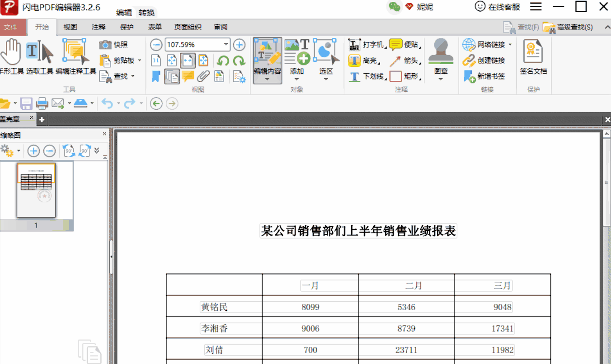
Task: Click the scanner icon in quick toolbar
Action: (x=80, y=104)
